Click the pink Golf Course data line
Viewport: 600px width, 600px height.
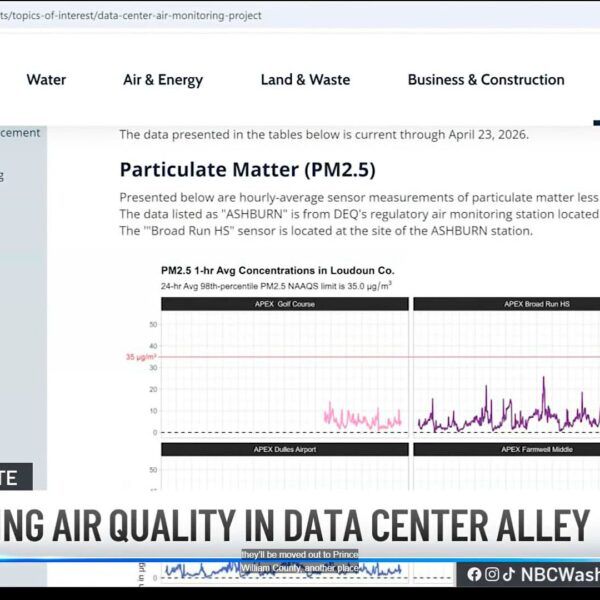click(362, 418)
